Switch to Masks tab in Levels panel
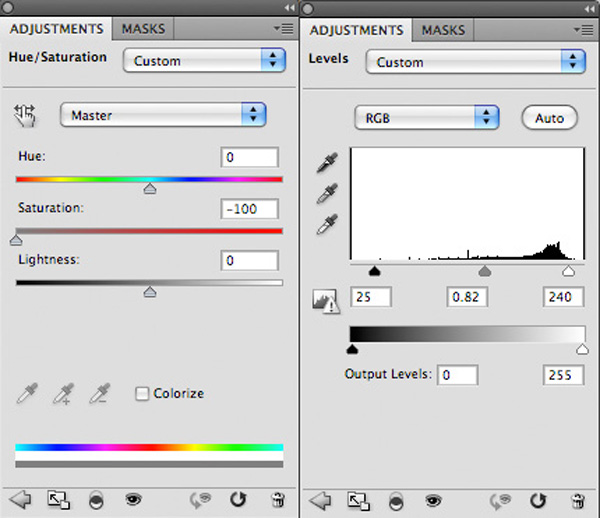This screenshot has width=600, height=518. [443, 30]
